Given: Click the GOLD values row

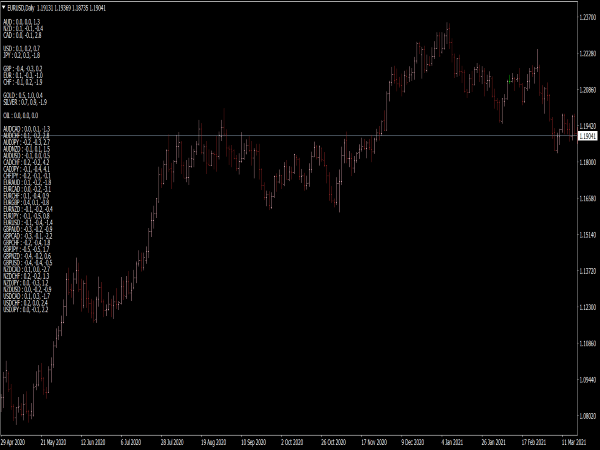Looking at the screenshot, I should (22, 95).
